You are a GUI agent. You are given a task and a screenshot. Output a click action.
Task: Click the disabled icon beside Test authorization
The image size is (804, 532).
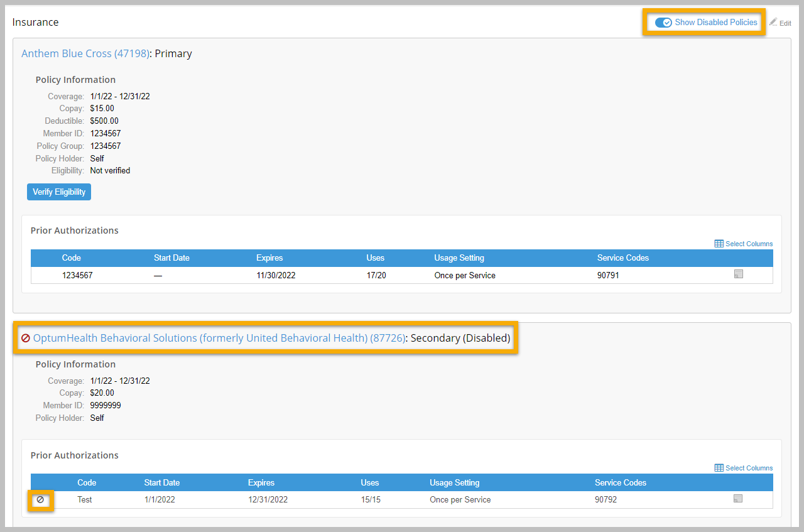click(x=40, y=500)
